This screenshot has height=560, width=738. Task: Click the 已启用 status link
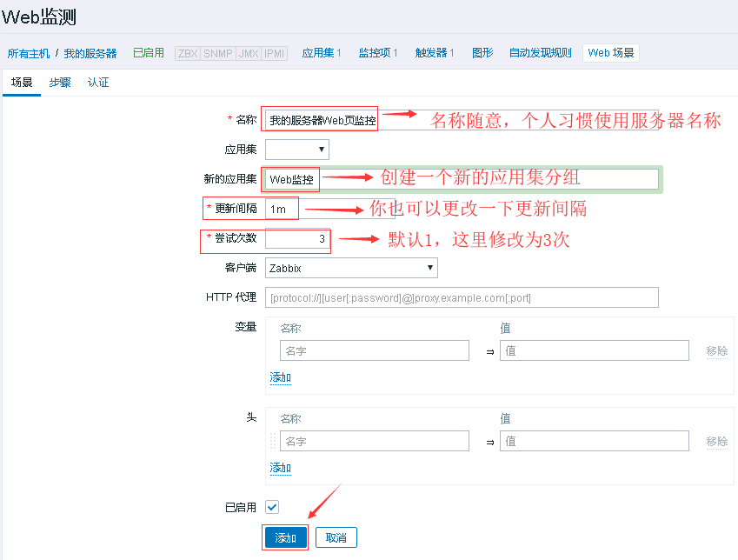coord(149,53)
